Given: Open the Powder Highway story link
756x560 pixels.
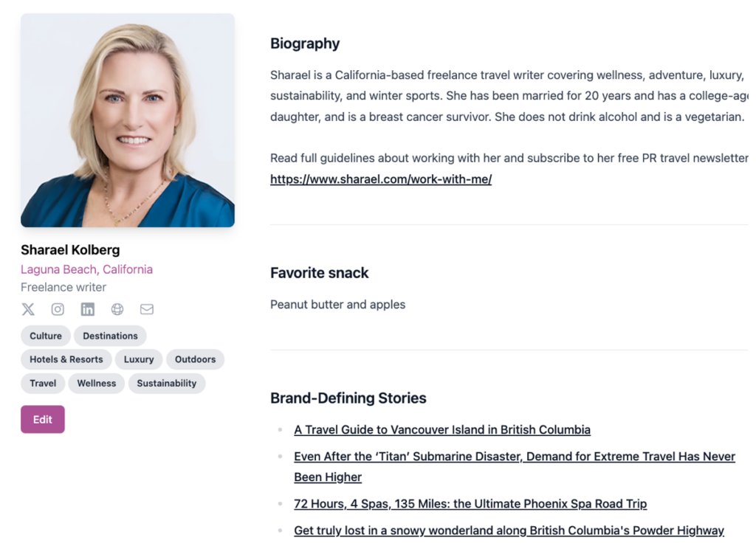Looking at the screenshot, I should click(509, 530).
